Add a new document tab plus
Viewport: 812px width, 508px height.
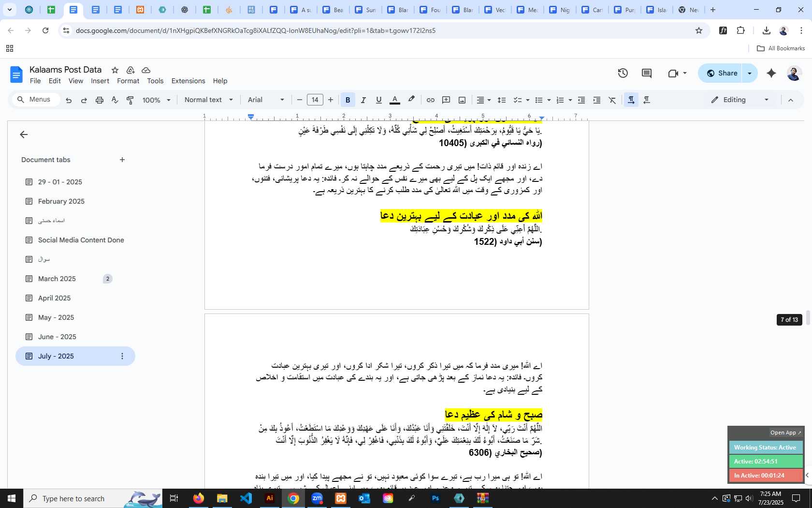tap(122, 160)
